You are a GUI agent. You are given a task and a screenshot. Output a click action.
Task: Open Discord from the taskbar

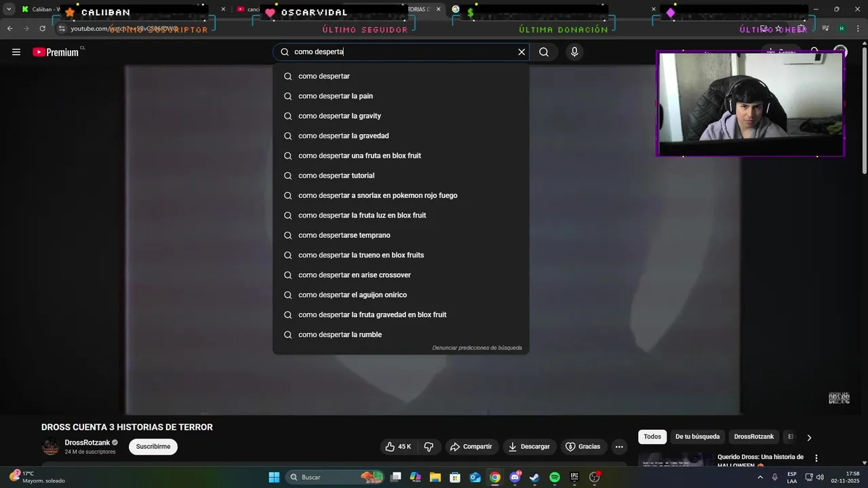[515, 477]
